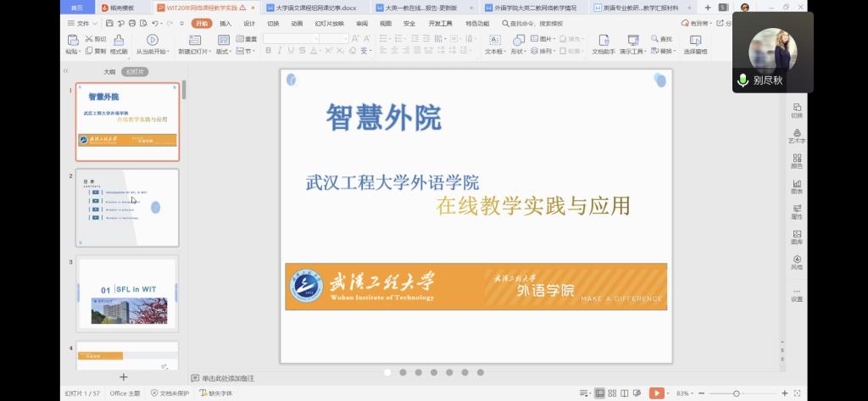The height and width of the screenshot is (401, 868).
Task: Click the zoom slider handle in status bar
Action: point(737,393)
